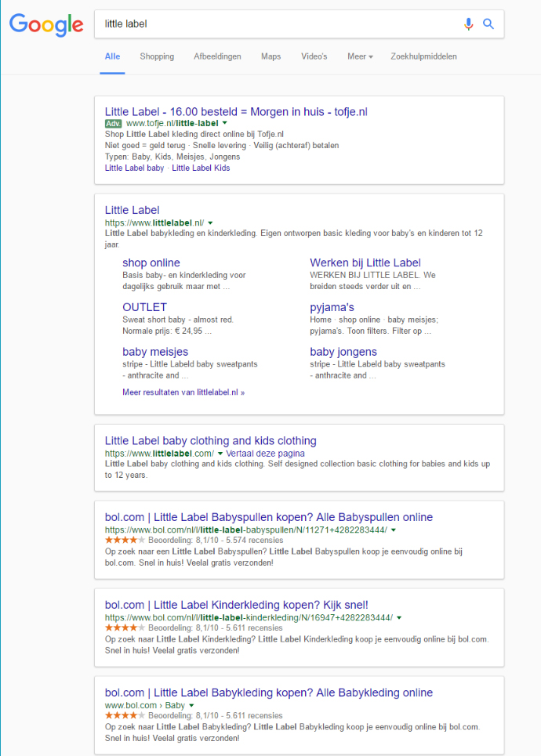
Task: Open Little Label baby clothing and kids clothing
Action: pyautogui.click(x=211, y=441)
